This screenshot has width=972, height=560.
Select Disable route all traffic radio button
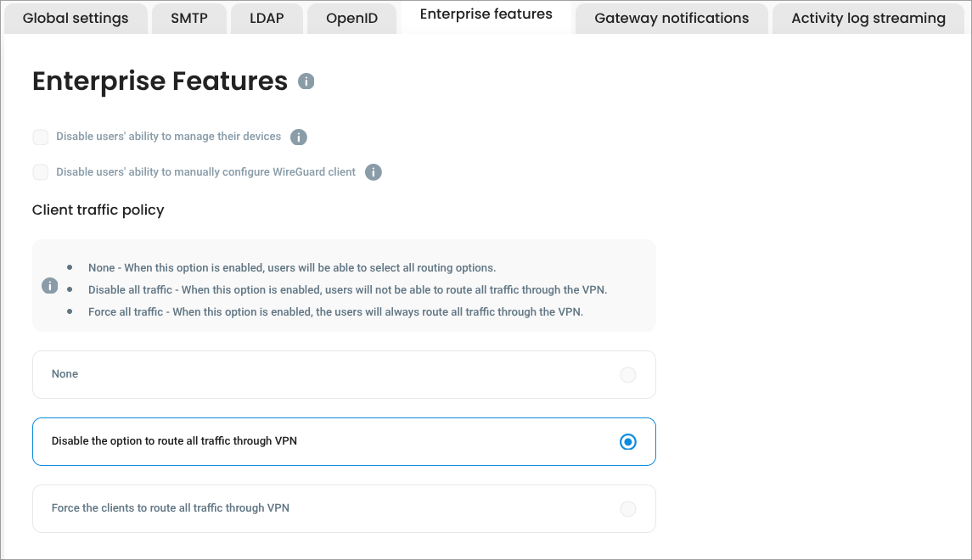(627, 442)
